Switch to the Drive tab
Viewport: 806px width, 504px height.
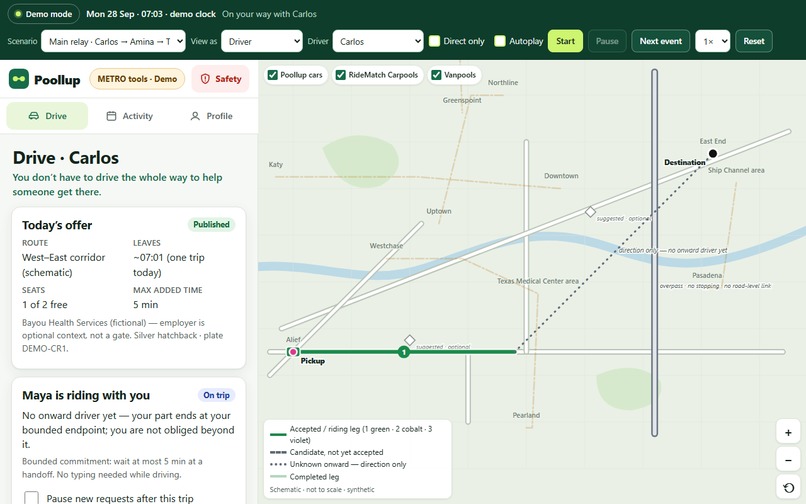(47, 116)
